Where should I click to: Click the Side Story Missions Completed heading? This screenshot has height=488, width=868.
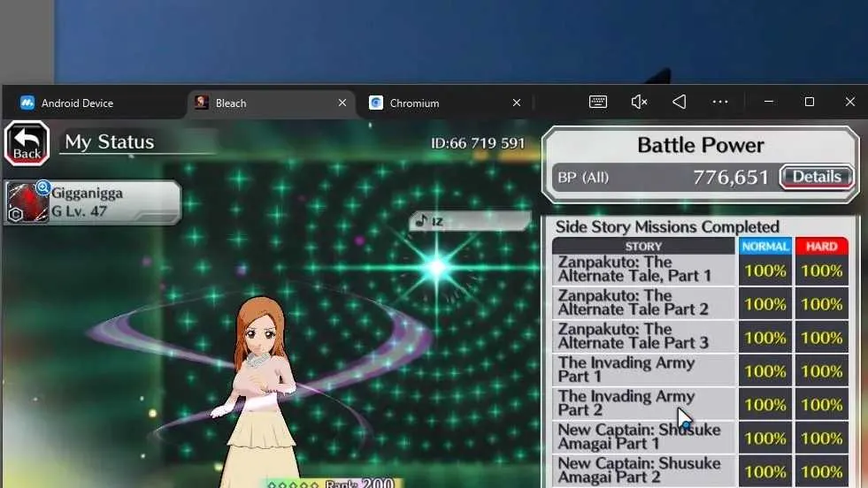(667, 227)
